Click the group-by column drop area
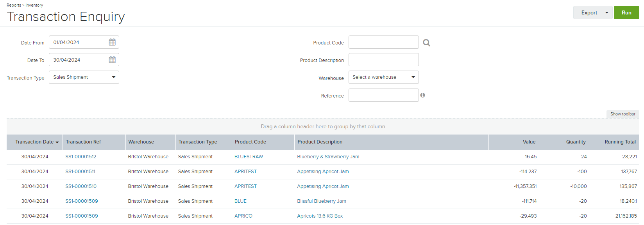644x225 pixels. point(323,127)
